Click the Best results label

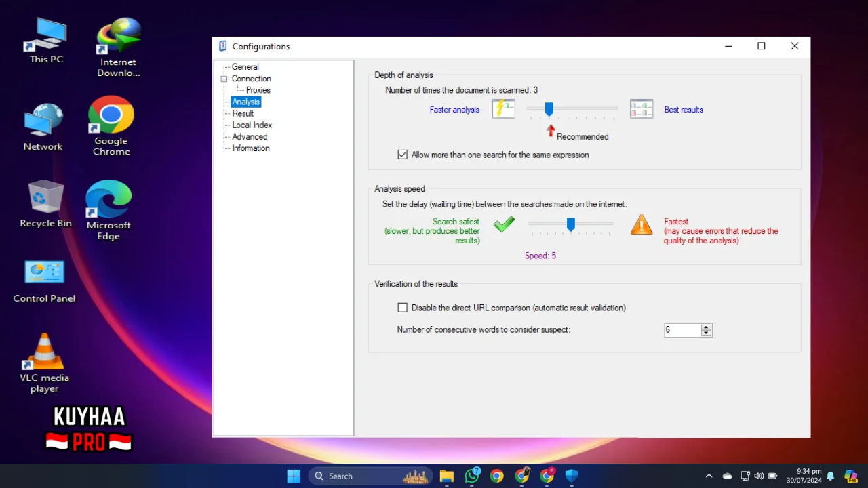pyautogui.click(x=684, y=110)
